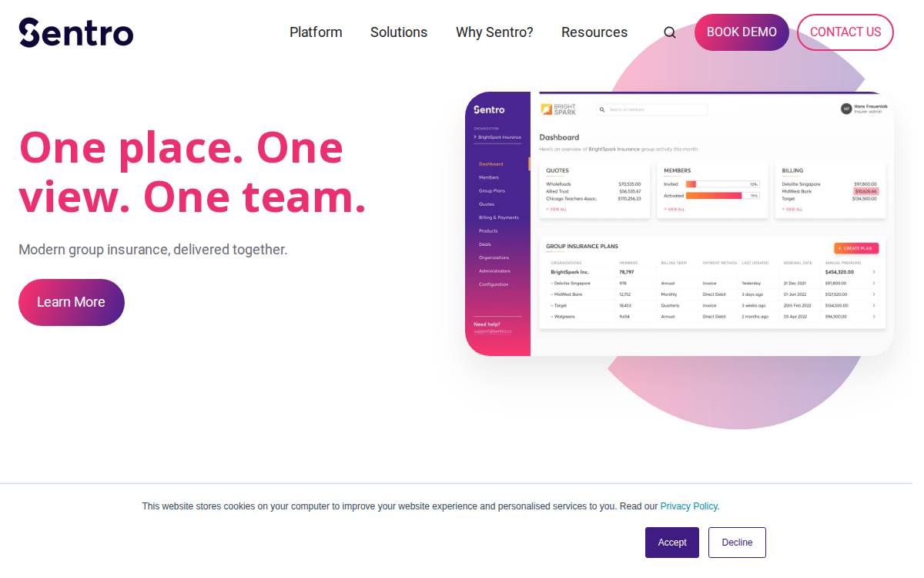Click the "One place. One view. One team." headline
Image resolution: width=924 pixels, height=578 pixels.
click(192, 171)
